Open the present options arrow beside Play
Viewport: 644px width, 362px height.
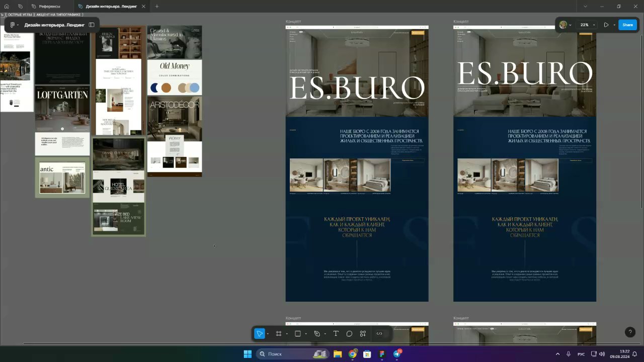pos(614,25)
